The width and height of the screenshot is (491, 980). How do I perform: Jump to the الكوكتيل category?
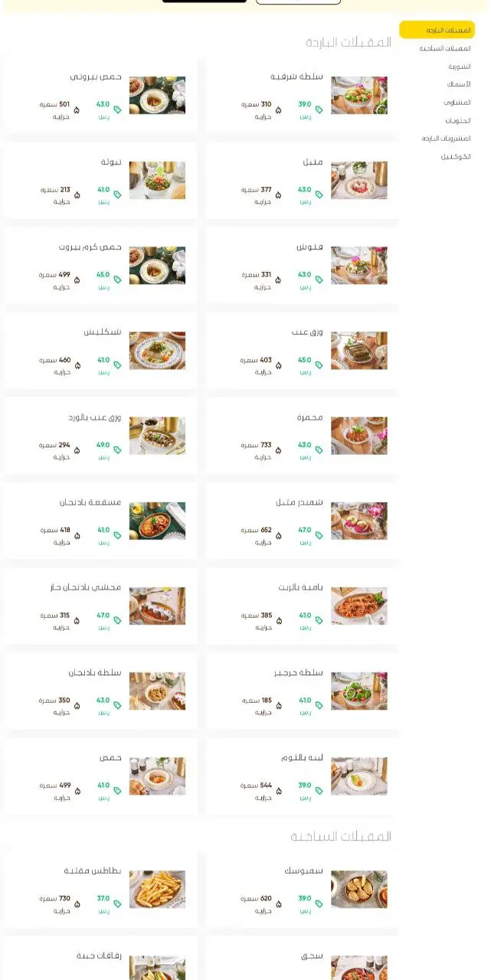coord(456,156)
